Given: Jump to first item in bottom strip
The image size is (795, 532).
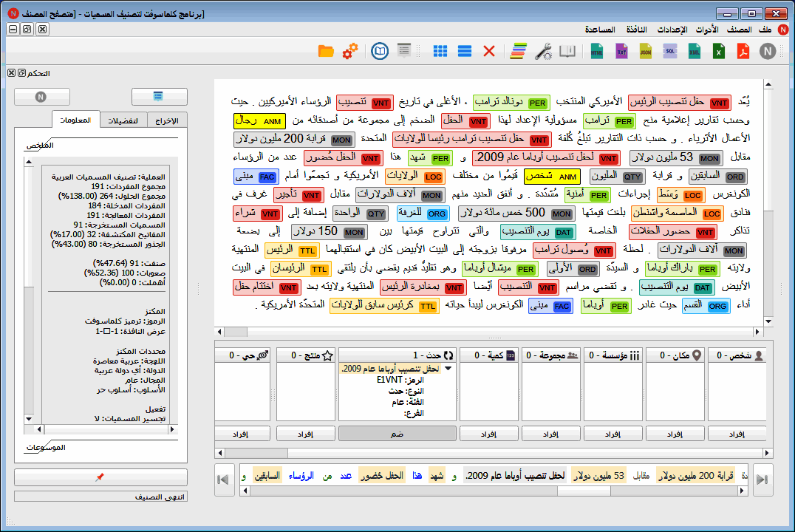Looking at the screenshot, I should click(762, 480).
